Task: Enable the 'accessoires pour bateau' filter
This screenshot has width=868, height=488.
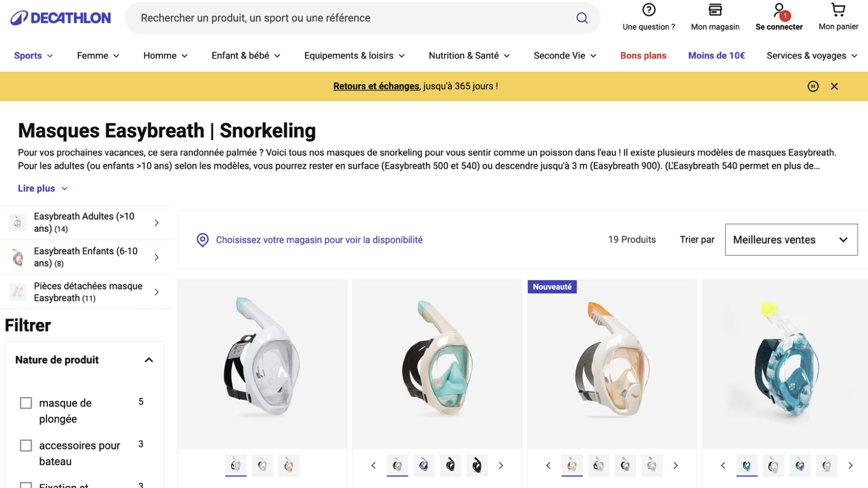Action: (26, 446)
